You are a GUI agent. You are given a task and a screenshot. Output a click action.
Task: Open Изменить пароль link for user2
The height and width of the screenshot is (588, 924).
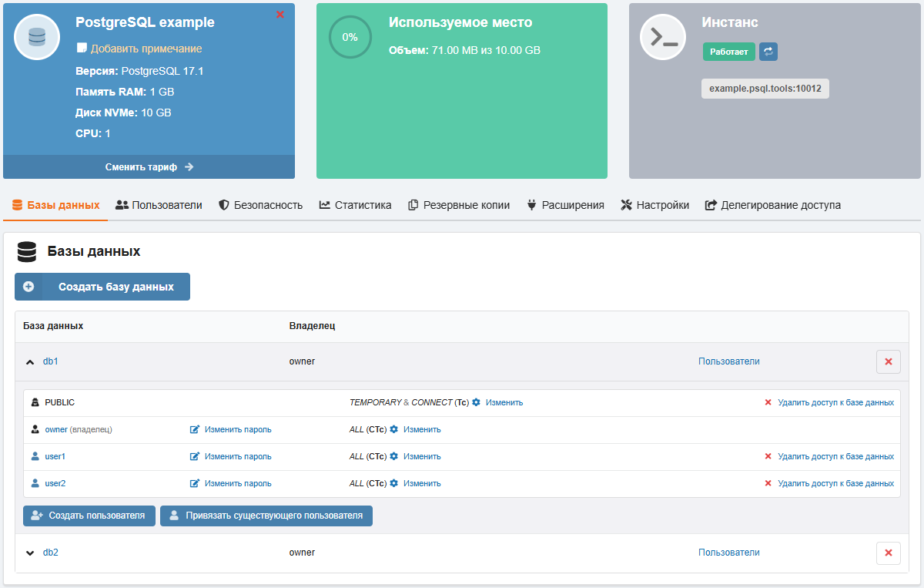[x=237, y=482]
